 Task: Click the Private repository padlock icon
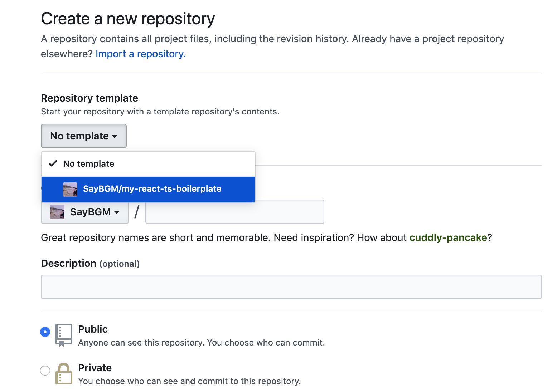tap(64, 374)
